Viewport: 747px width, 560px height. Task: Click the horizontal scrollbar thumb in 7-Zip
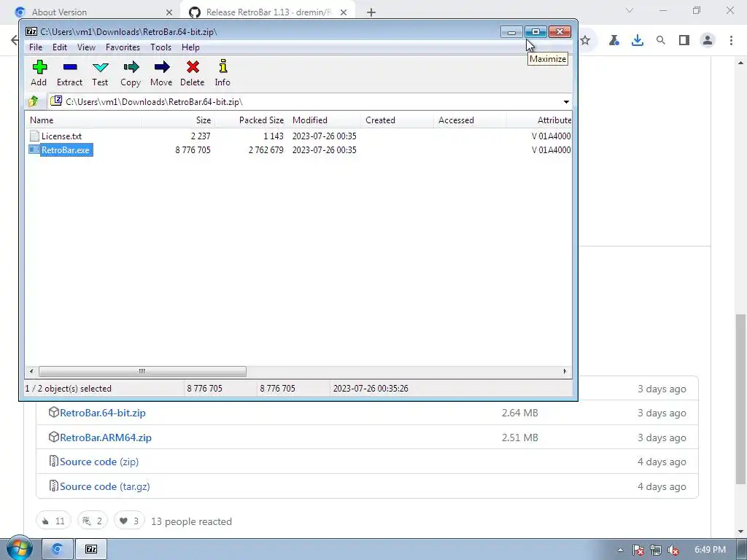(142, 371)
